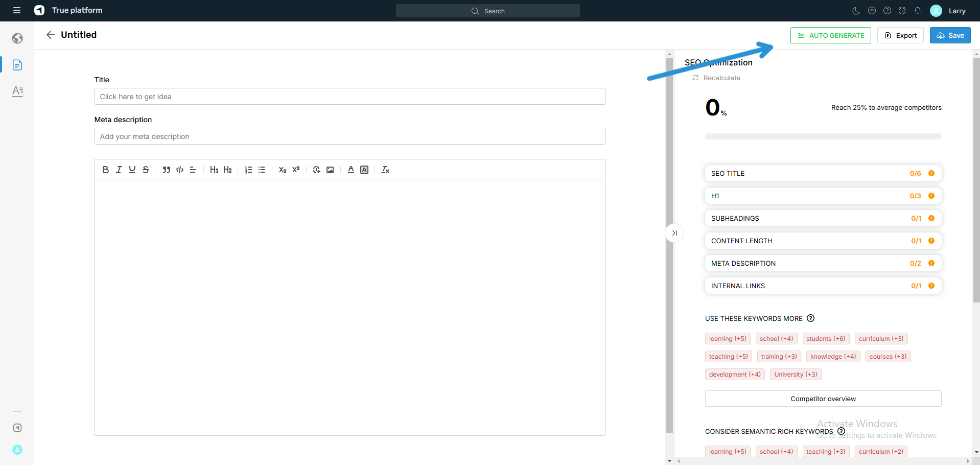Click the Title input field

[x=349, y=97]
